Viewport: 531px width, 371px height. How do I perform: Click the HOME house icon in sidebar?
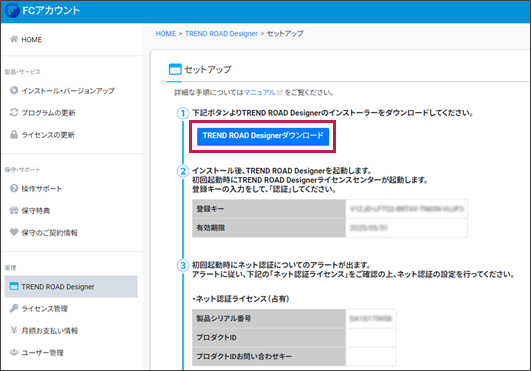(x=14, y=39)
